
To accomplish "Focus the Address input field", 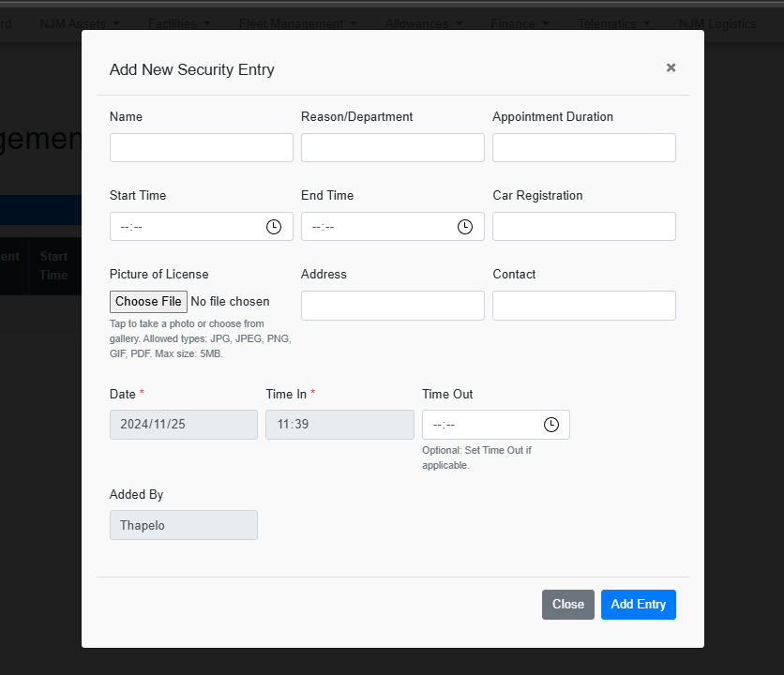I will (x=393, y=306).
